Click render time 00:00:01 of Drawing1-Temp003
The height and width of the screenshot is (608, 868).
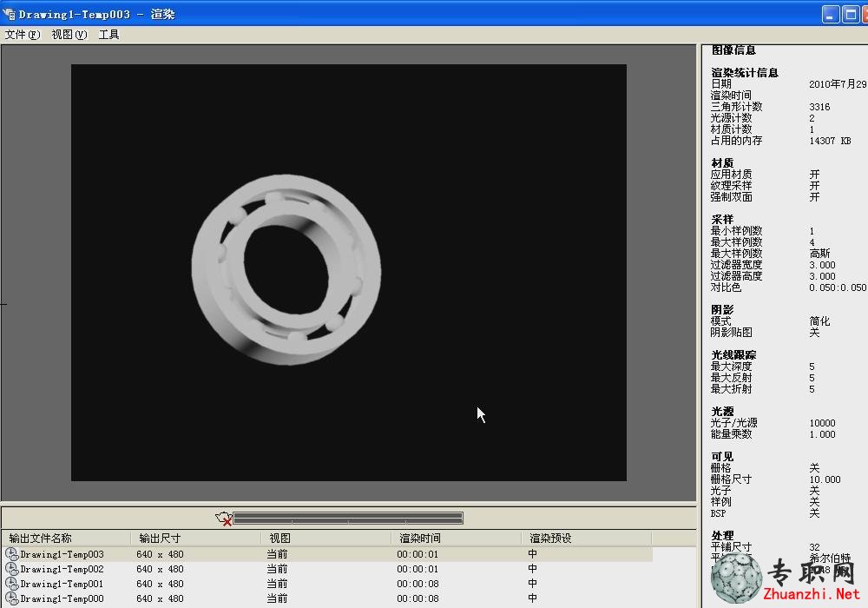click(x=418, y=554)
